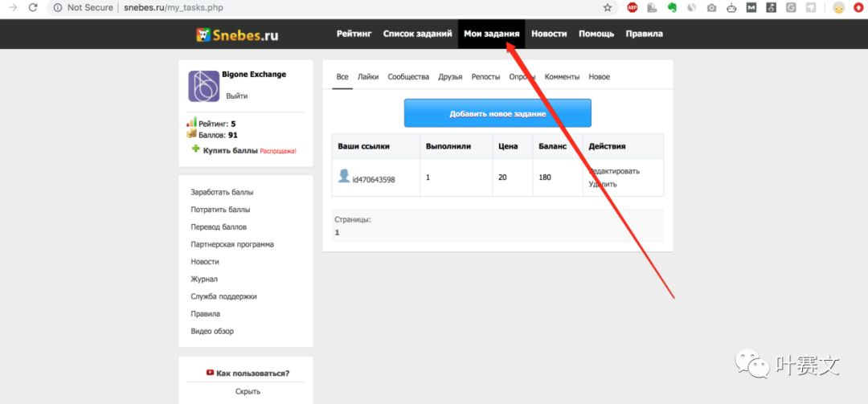Click the Выйти logout link
This screenshot has width=868, height=404.
tap(236, 96)
